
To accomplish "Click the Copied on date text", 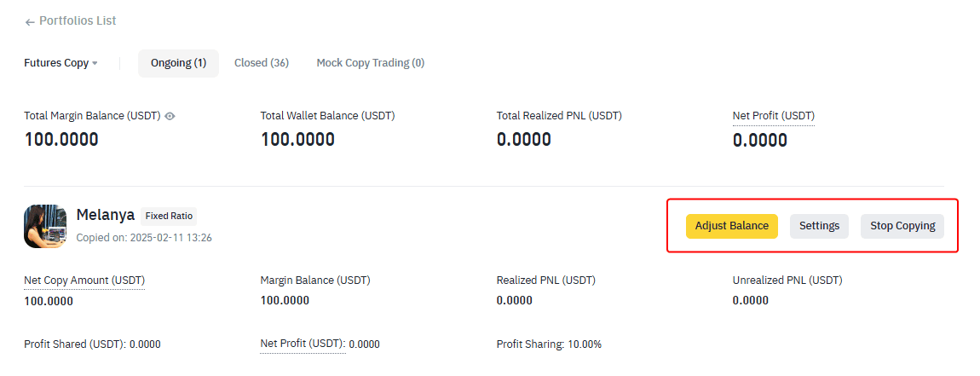I will pyautogui.click(x=144, y=238).
